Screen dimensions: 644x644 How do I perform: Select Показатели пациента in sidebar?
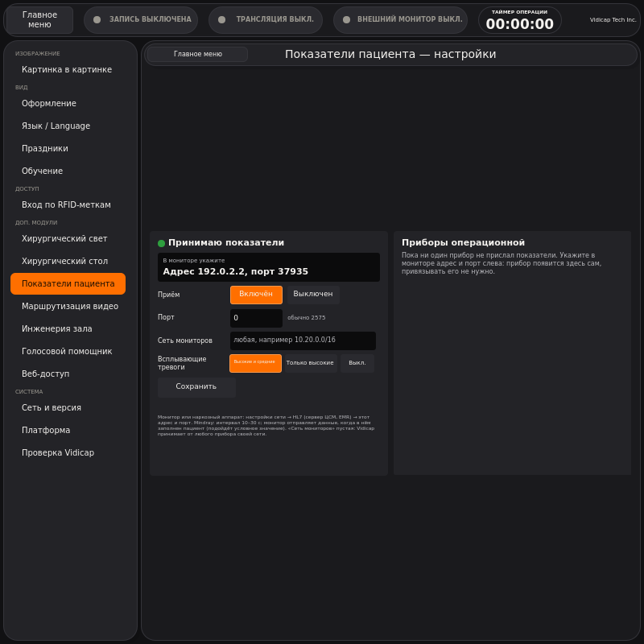point(68,283)
